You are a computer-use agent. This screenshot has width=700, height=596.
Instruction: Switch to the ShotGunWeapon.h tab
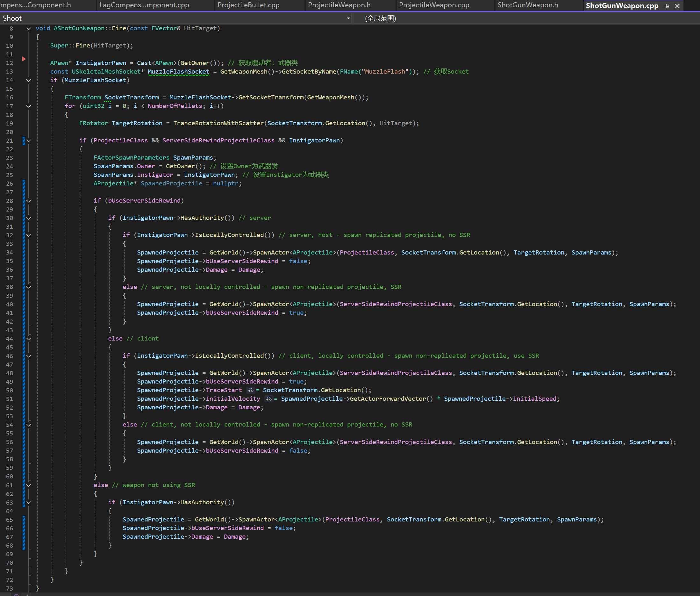(x=528, y=5)
